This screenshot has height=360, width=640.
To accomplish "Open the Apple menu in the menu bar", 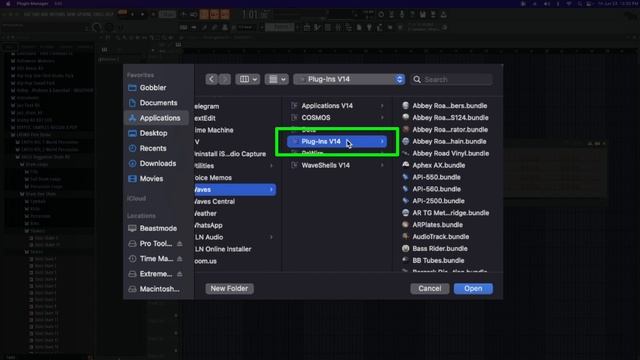I will click(x=8, y=3).
